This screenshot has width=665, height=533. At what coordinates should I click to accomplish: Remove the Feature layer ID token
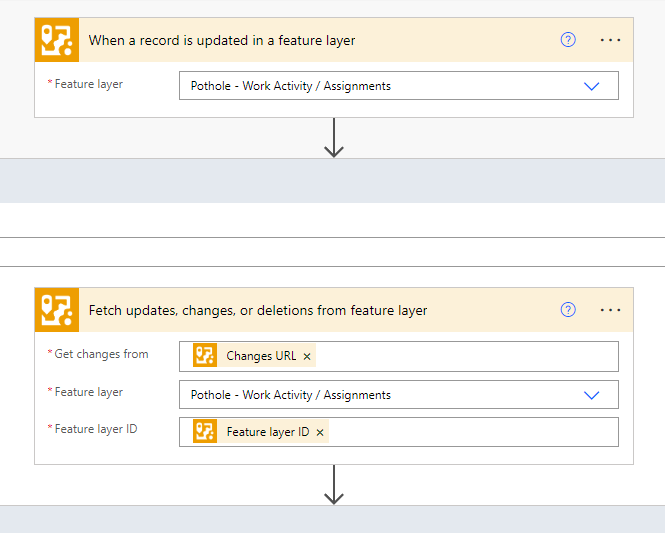pos(320,432)
